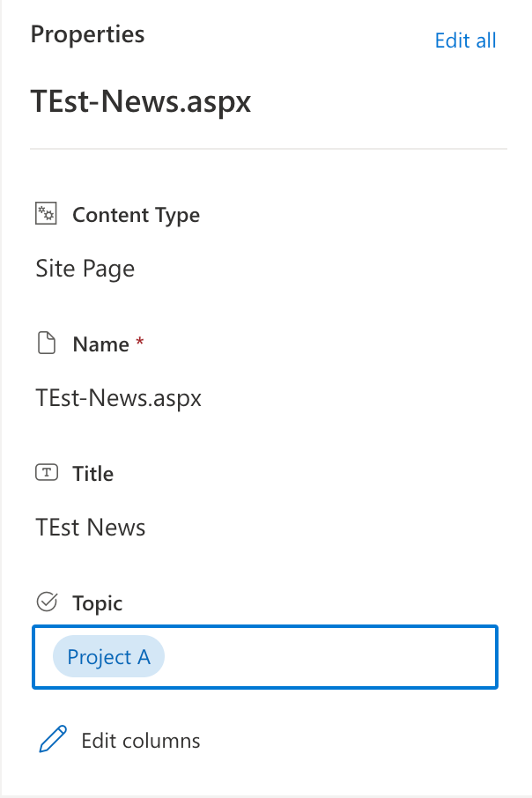Select the Project A topic chip
Viewport: 532px width, 798px height.
pos(108,657)
